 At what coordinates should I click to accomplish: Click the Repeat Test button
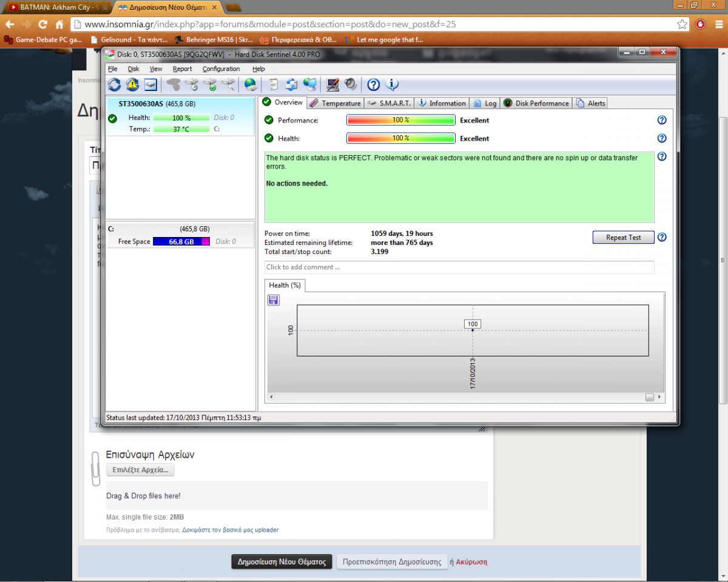[x=623, y=237]
